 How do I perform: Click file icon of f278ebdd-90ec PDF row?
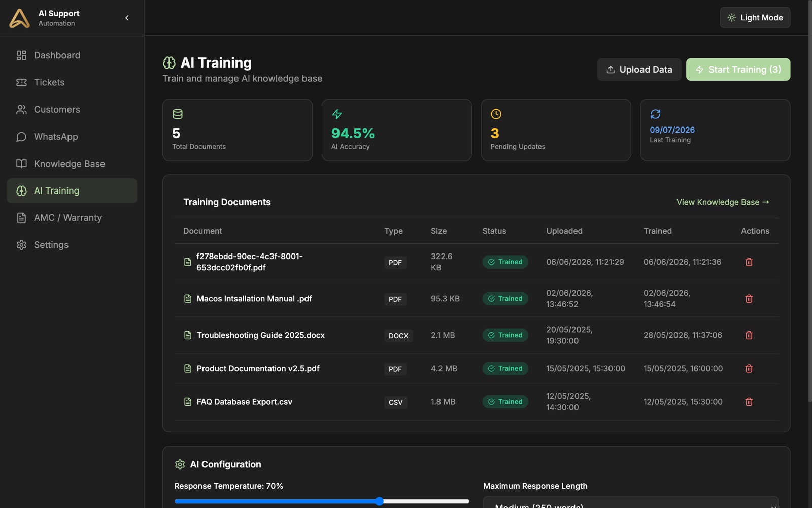click(188, 262)
